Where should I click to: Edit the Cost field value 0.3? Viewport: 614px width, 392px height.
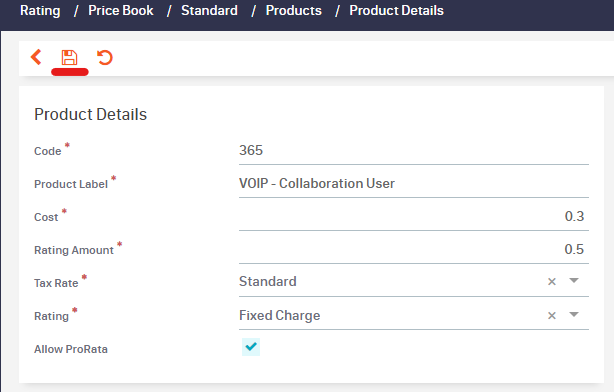[414, 217]
